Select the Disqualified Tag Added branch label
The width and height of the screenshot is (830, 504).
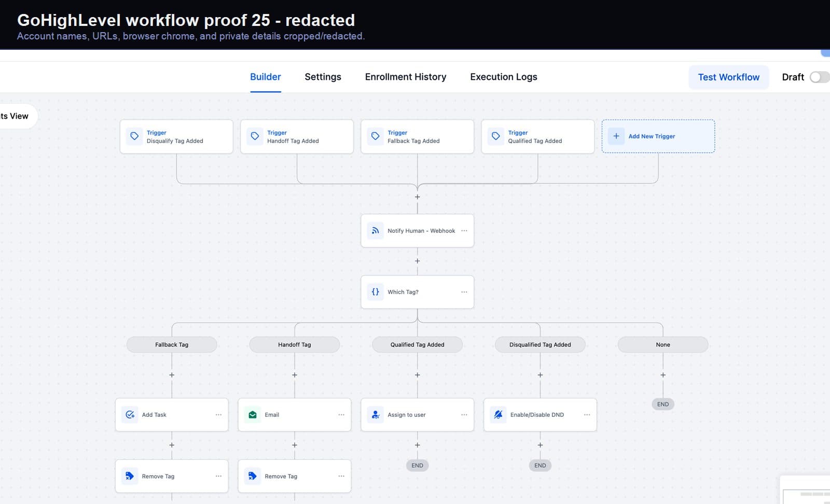540,345
